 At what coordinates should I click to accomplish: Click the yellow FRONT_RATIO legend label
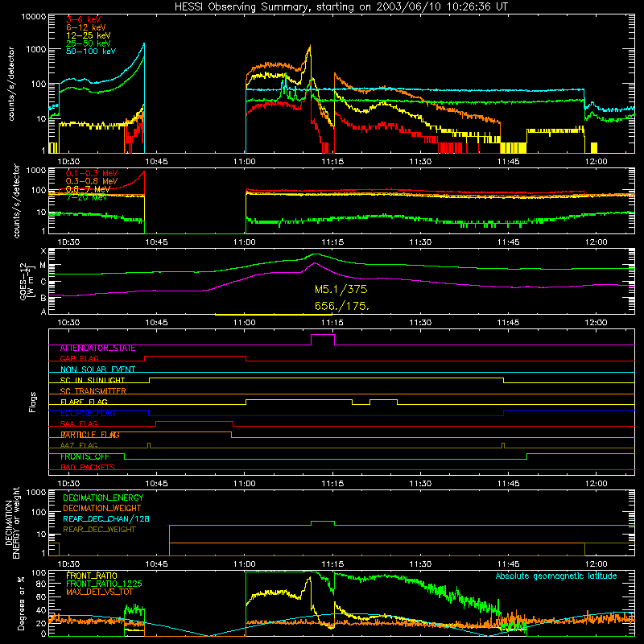pos(92,576)
